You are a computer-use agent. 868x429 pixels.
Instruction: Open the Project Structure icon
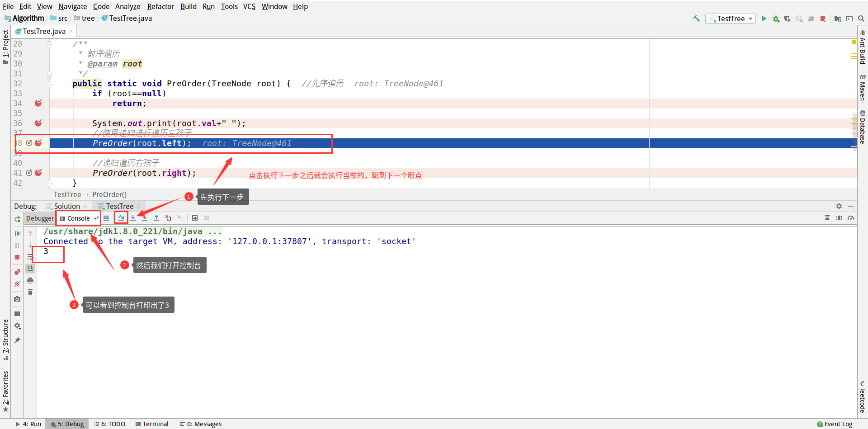coord(838,19)
